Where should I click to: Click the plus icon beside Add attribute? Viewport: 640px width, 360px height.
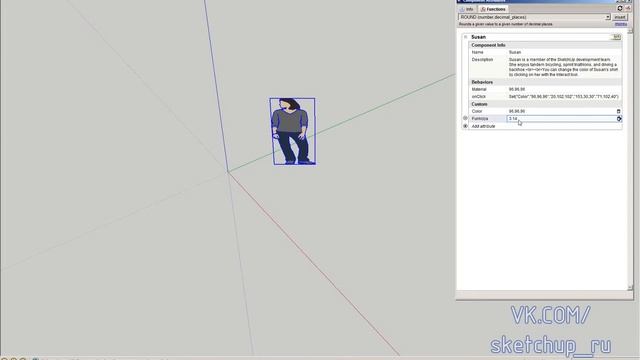tap(465, 126)
